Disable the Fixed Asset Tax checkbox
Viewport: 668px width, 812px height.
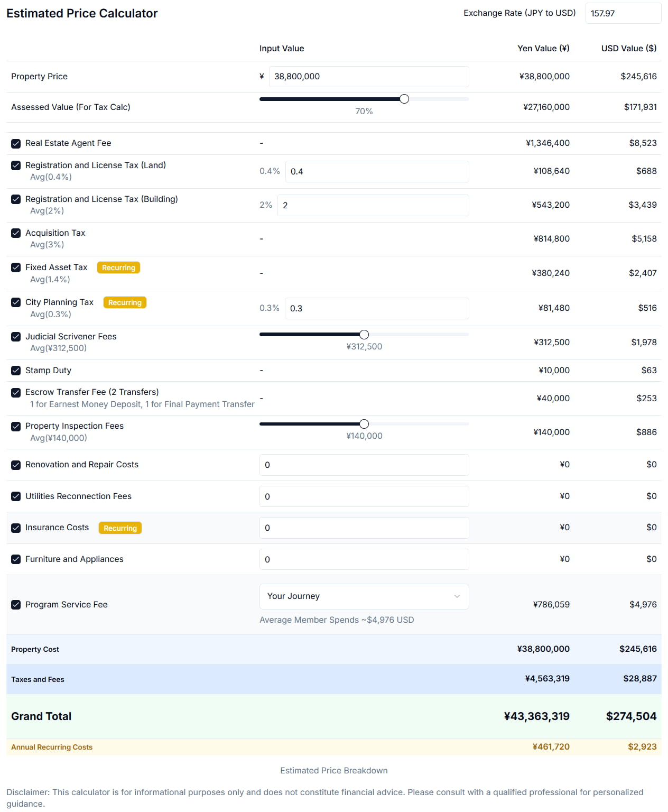pyautogui.click(x=16, y=267)
